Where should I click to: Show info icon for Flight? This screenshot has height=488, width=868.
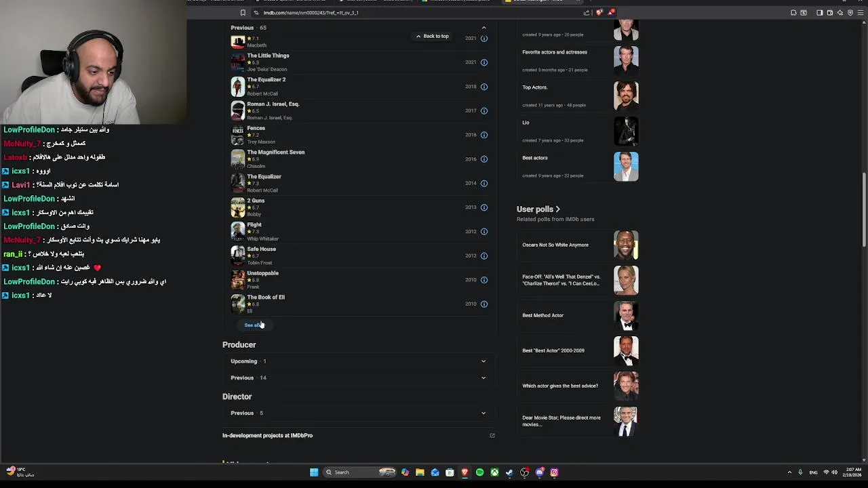484,232
